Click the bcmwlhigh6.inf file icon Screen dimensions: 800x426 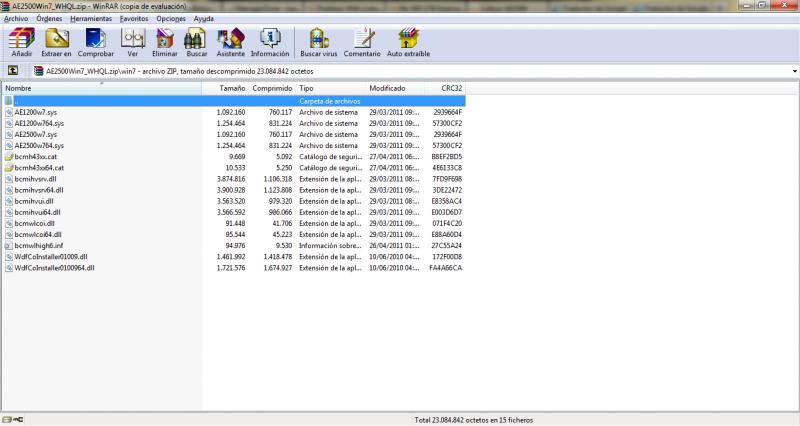tap(9, 245)
